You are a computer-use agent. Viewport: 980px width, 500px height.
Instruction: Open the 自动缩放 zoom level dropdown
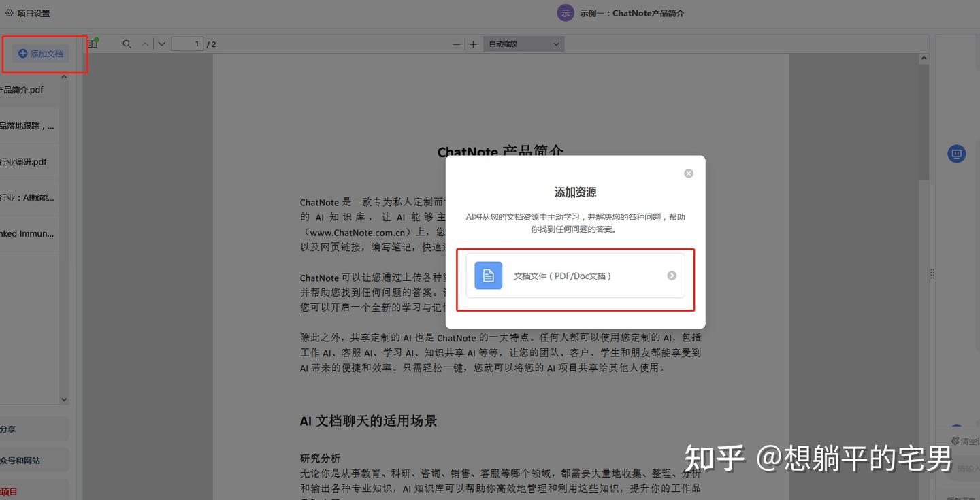coord(523,44)
